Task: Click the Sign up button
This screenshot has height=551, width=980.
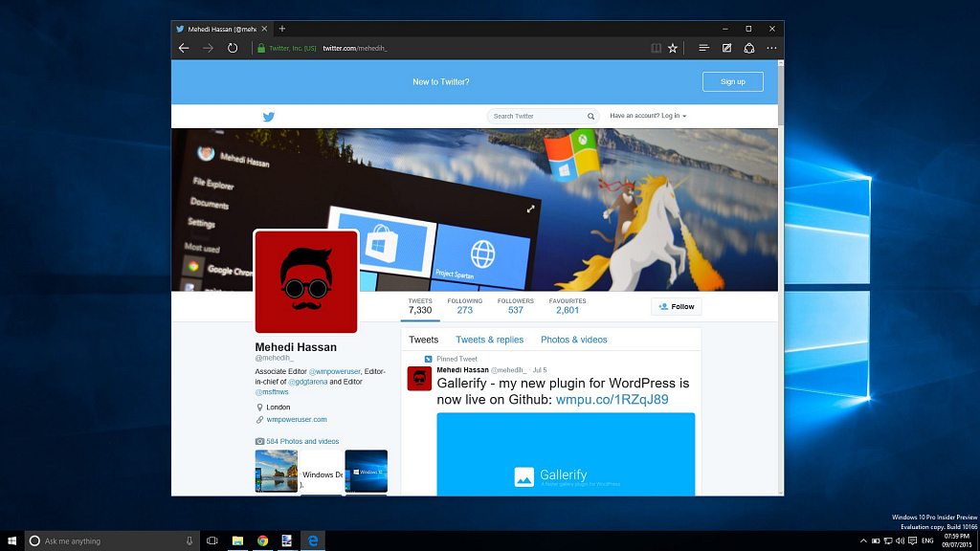Action: (x=732, y=82)
